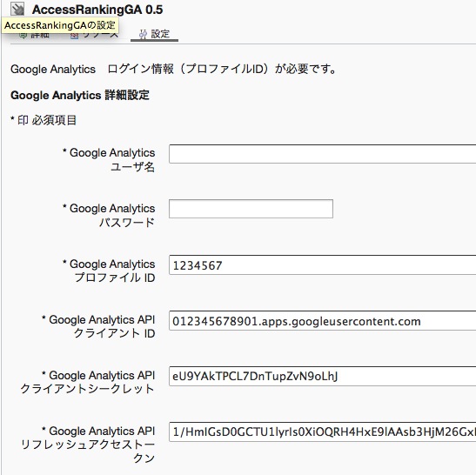Viewport: 476px width, 475px height.
Task: Focus the Google Analytics ユーザ名 field
Action: point(322,154)
